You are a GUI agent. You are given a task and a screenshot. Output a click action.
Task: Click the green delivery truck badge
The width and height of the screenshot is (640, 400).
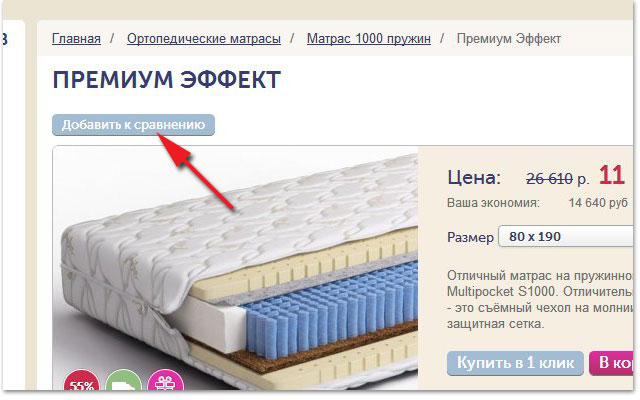[123, 380]
